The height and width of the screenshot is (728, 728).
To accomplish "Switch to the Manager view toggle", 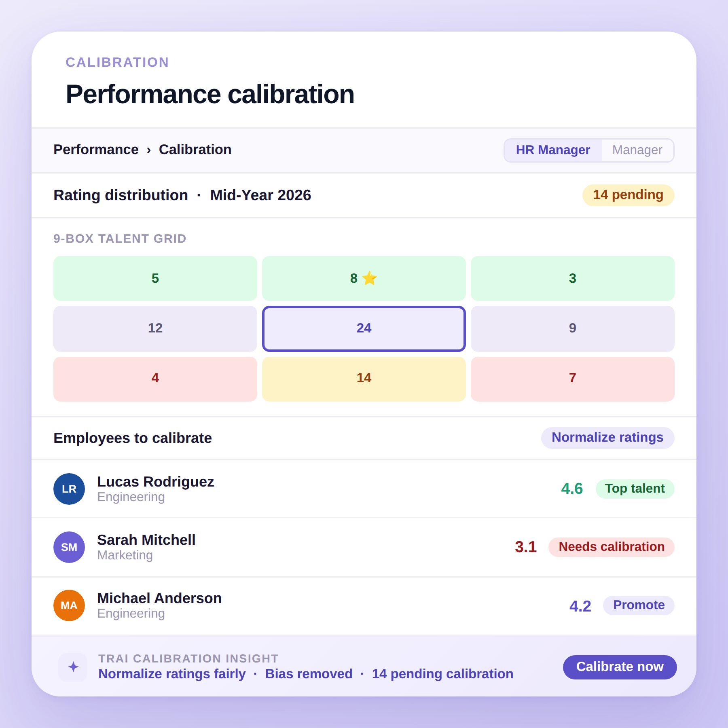I will point(637,150).
